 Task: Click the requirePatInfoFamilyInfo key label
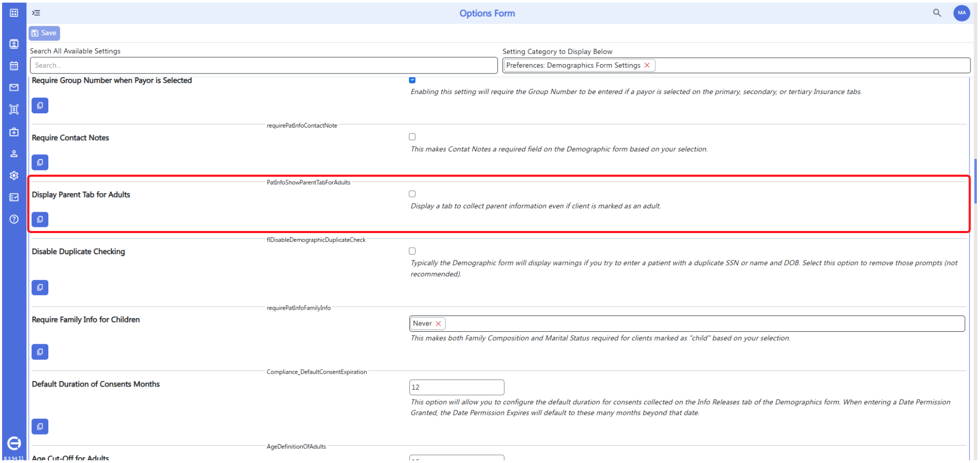pyautogui.click(x=298, y=308)
